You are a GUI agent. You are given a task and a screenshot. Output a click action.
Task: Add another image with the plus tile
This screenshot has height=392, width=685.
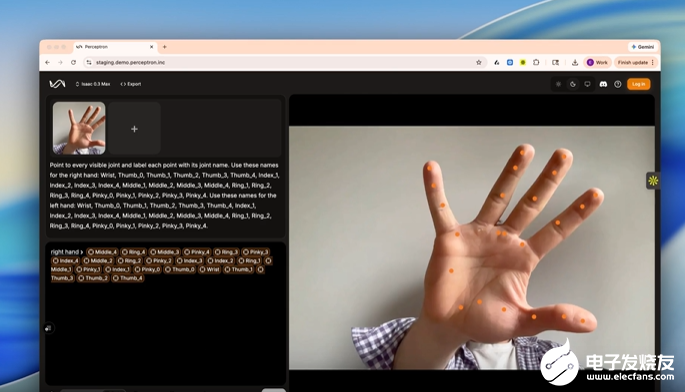click(135, 128)
